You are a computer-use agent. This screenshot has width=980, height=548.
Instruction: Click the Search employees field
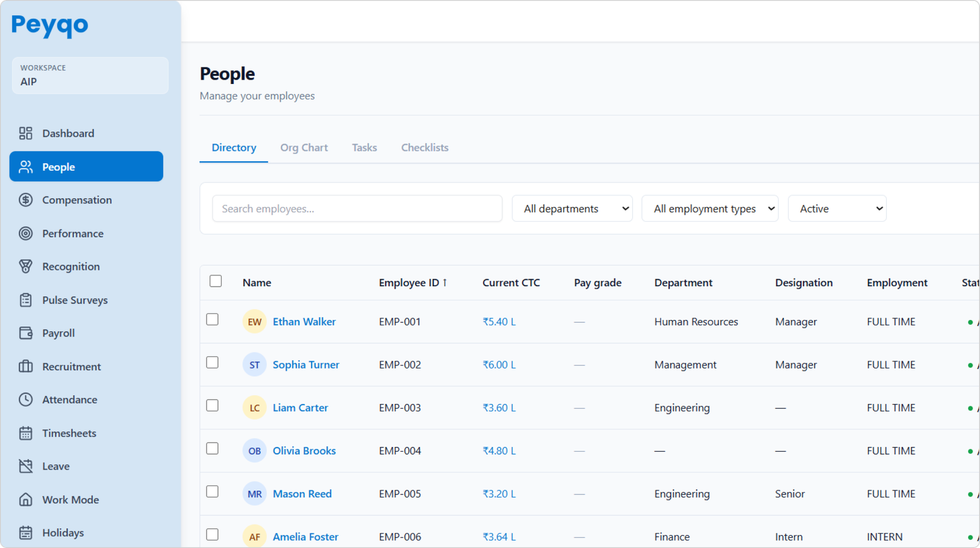(357, 208)
